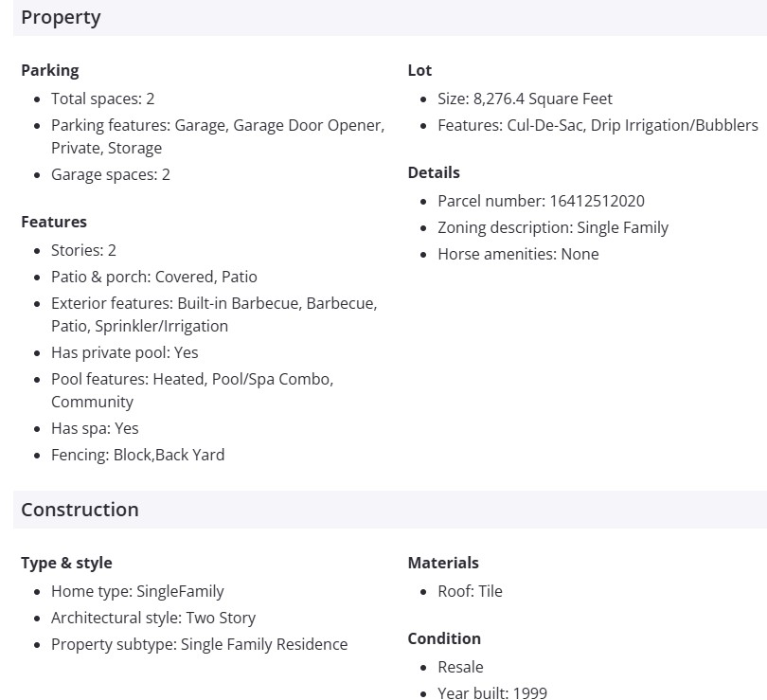Click the Horse amenities: None line
Screen dimensions: 767x700
[x=518, y=254]
